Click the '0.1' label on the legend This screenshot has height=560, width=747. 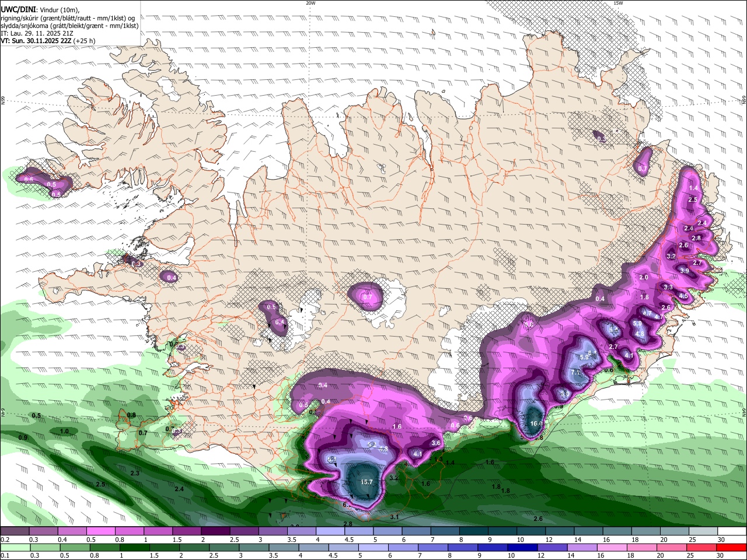[5, 556]
